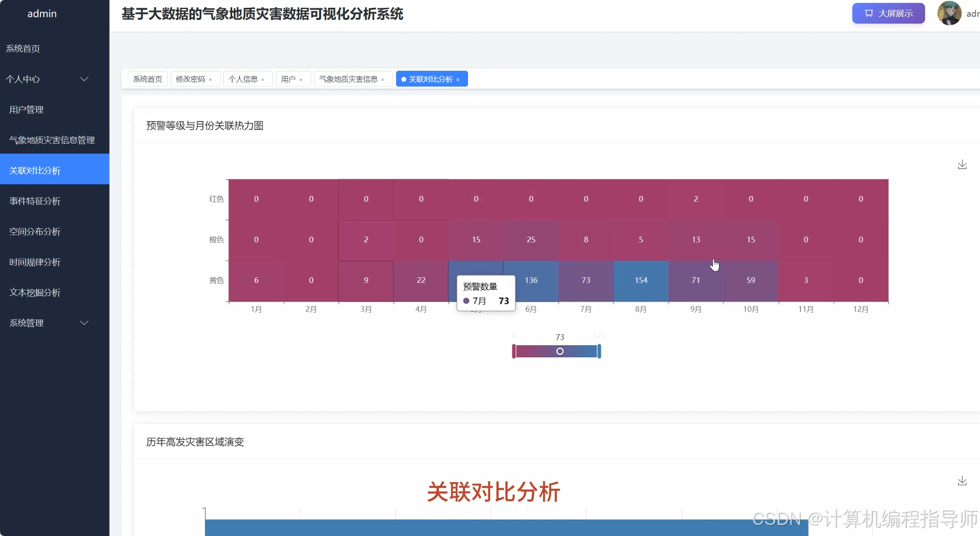
Task: Switch to the 系统首页 tab
Action: click(x=147, y=79)
